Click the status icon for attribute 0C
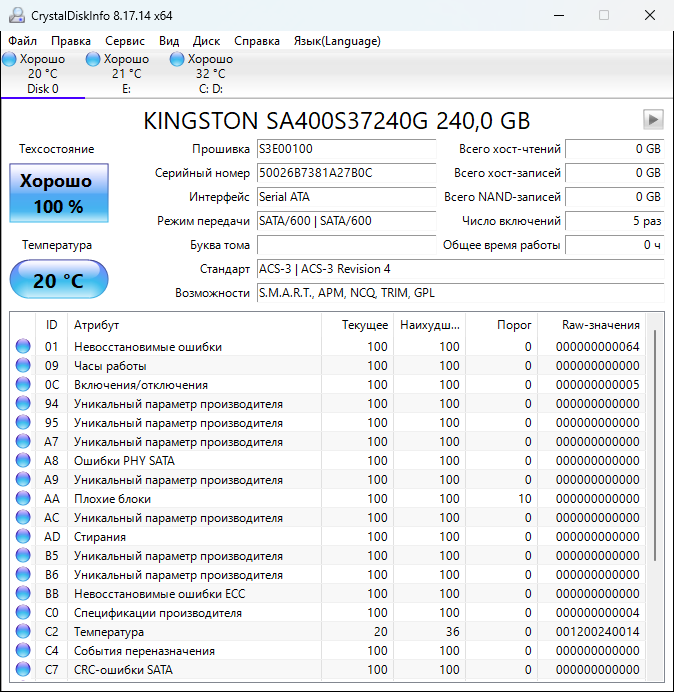The image size is (674, 692). (23, 384)
